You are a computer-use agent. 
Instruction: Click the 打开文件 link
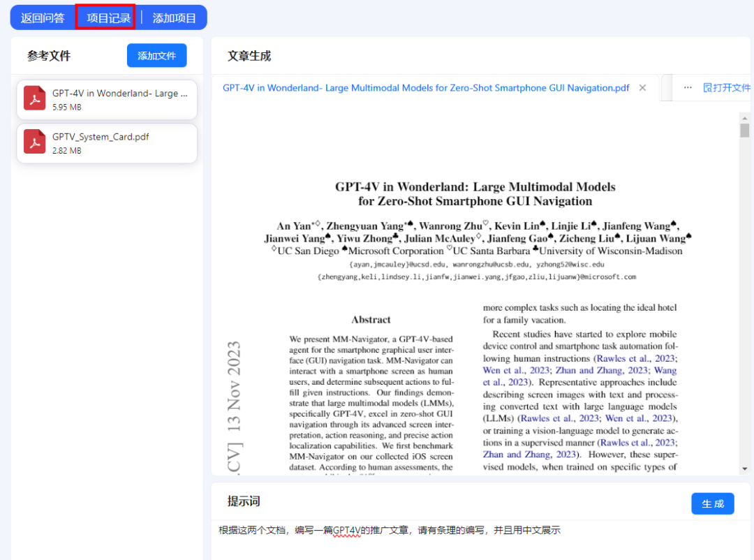point(727,87)
